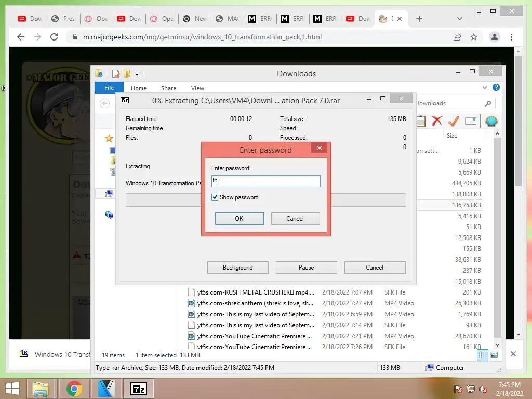Switch to the MAC tab
This screenshot has width=532, height=399.
pos(228,19)
